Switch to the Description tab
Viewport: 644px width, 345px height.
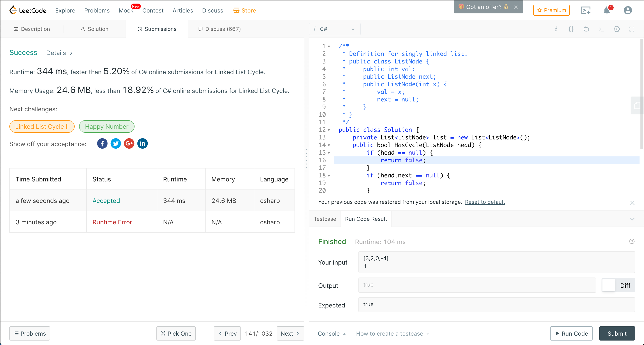(x=32, y=29)
